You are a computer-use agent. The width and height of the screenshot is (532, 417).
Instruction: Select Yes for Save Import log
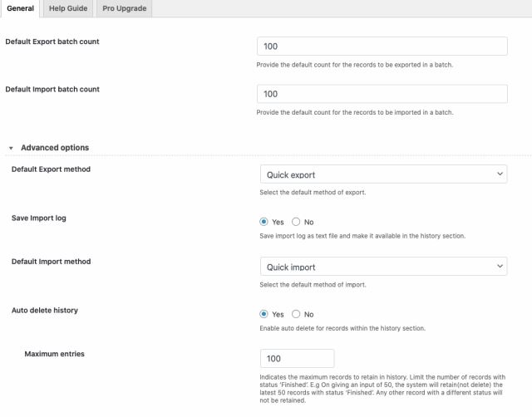pyautogui.click(x=264, y=222)
